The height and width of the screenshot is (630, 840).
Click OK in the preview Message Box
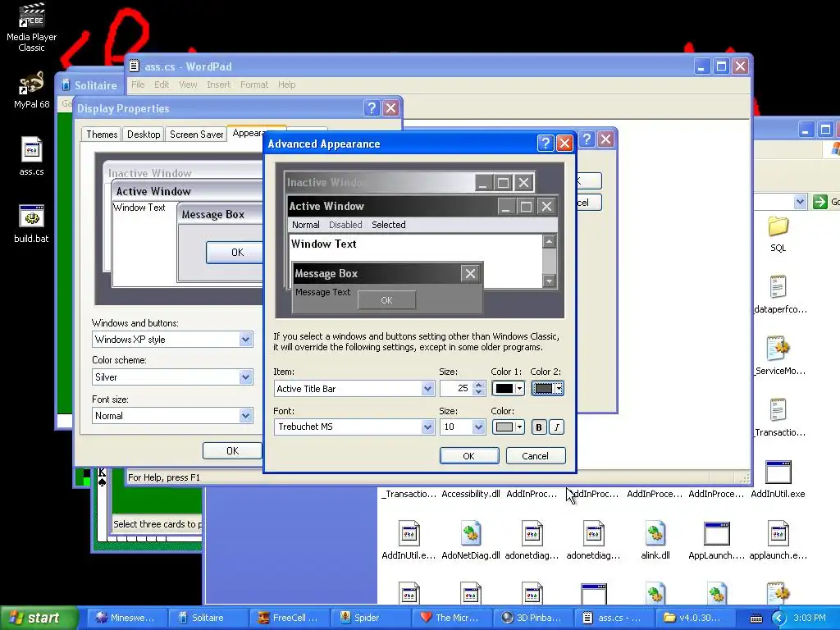[387, 300]
